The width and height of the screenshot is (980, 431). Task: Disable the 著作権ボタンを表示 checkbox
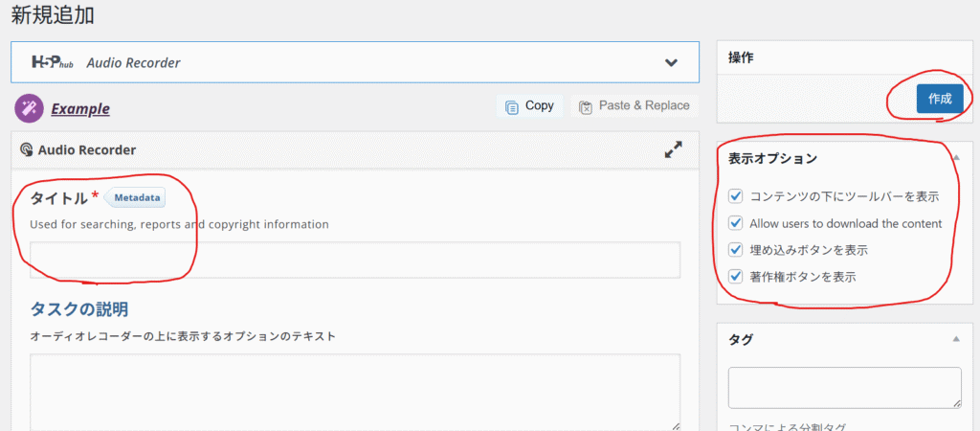click(736, 277)
